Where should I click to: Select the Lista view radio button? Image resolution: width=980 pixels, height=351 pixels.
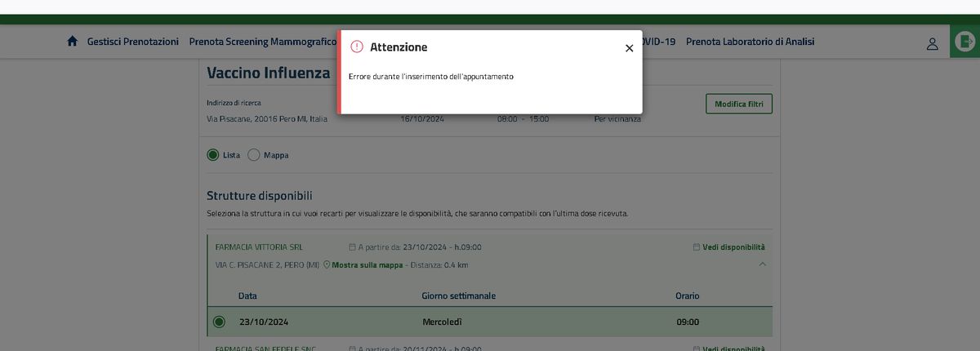pos(213,154)
